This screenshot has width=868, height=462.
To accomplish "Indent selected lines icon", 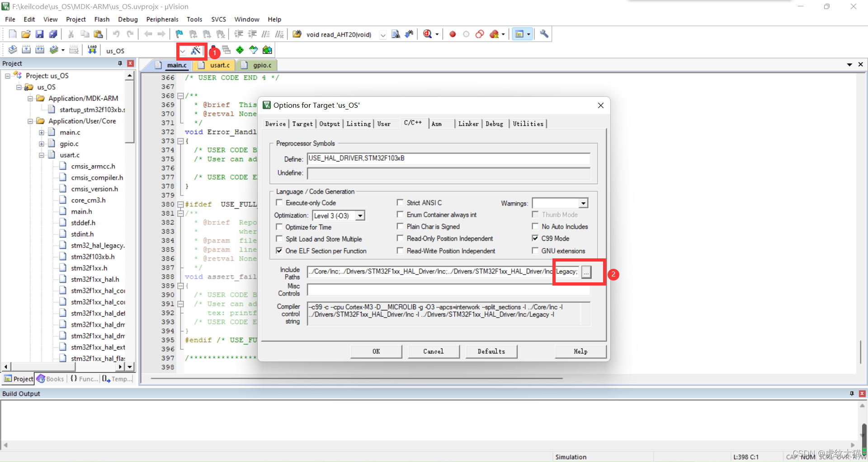I will click(239, 34).
